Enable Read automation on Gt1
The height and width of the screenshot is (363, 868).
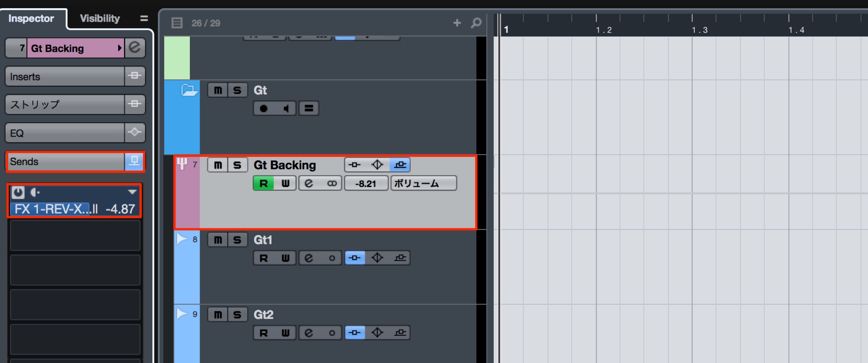(x=264, y=258)
